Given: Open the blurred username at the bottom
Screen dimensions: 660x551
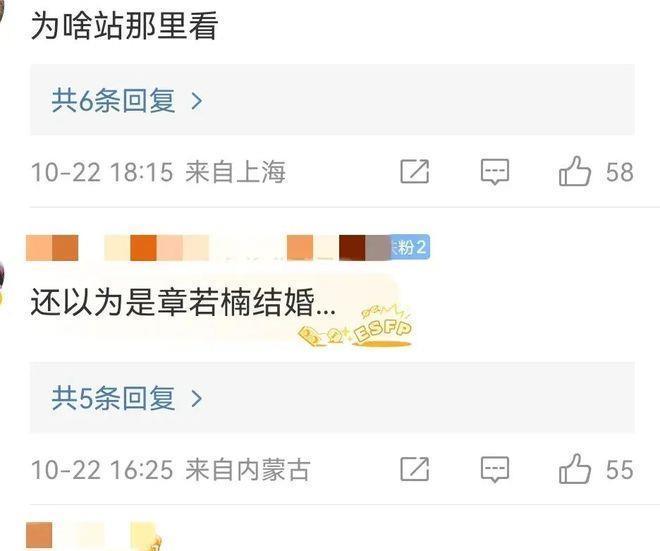Looking at the screenshot, I should click(94, 535).
